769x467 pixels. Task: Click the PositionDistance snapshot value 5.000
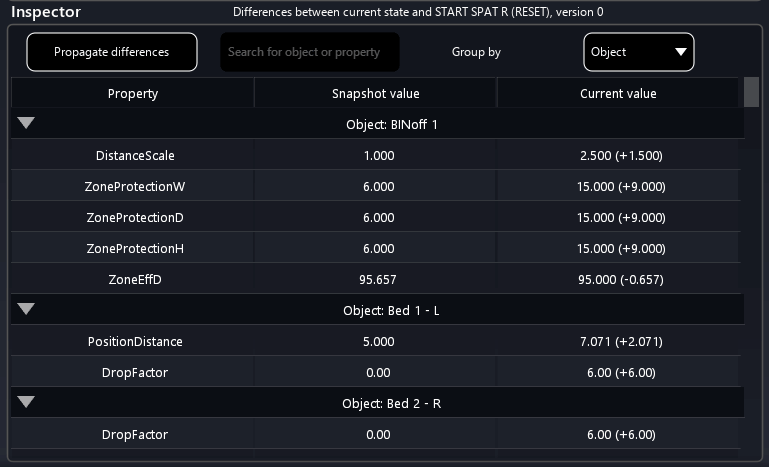378,342
